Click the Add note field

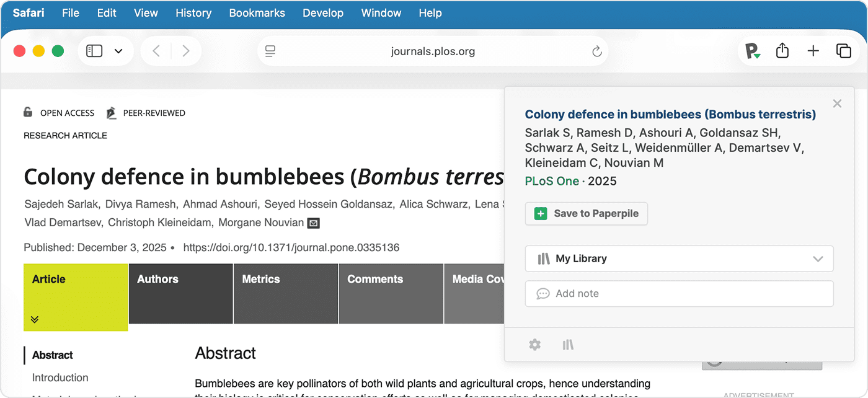pyautogui.click(x=679, y=294)
